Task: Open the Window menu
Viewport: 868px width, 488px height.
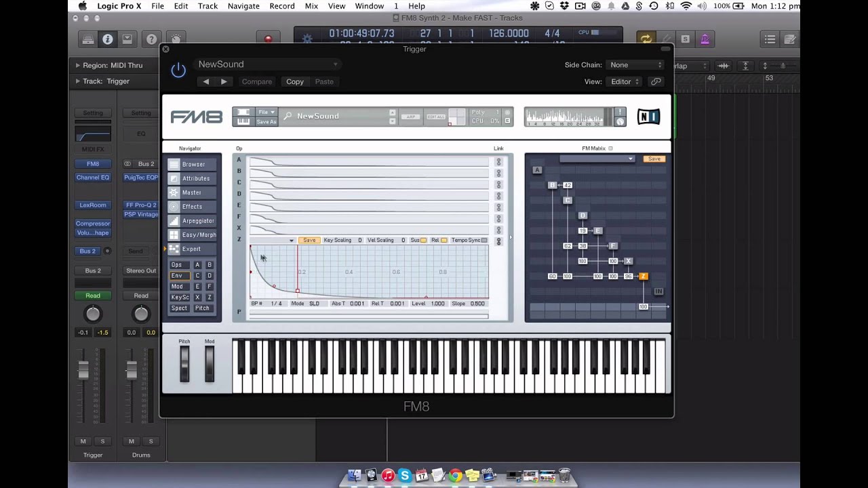Action: pos(370,6)
